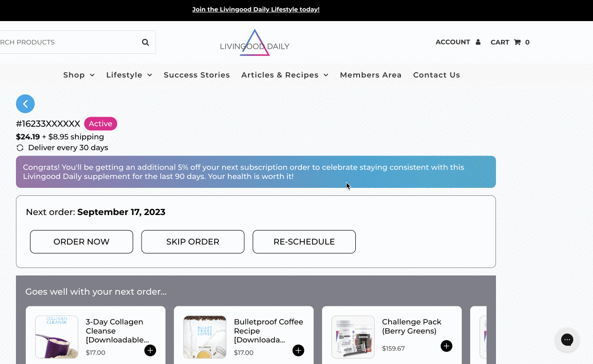Click the September 17, 2023 date
593x364 pixels.
(x=121, y=212)
